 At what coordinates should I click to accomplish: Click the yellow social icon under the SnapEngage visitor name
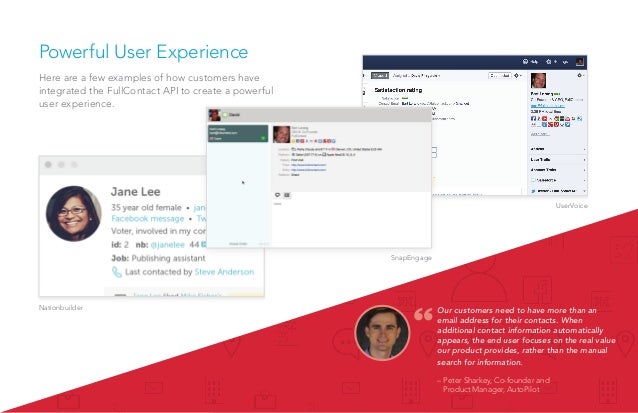point(293,141)
